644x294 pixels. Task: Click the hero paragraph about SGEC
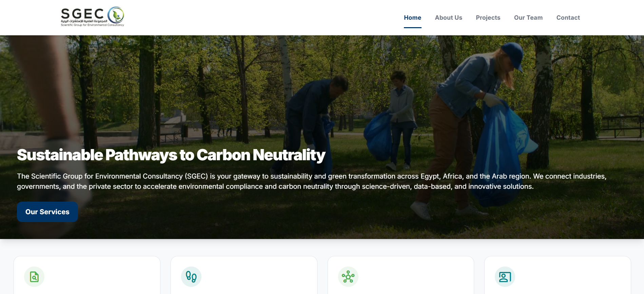pos(312,181)
